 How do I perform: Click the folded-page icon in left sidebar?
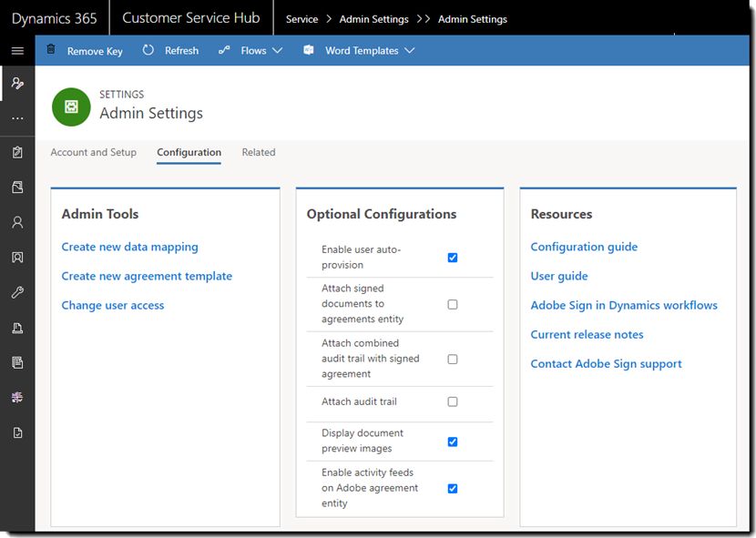pyautogui.click(x=17, y=187)
